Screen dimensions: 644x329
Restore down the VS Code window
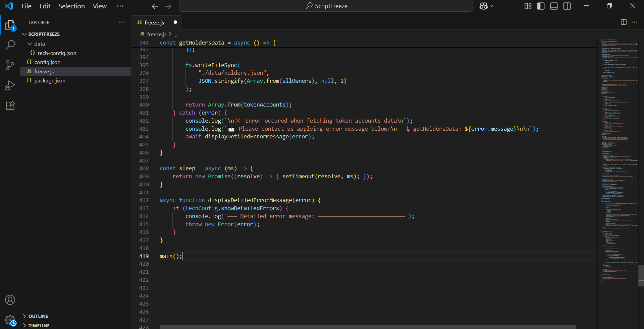tap(609, 6)
